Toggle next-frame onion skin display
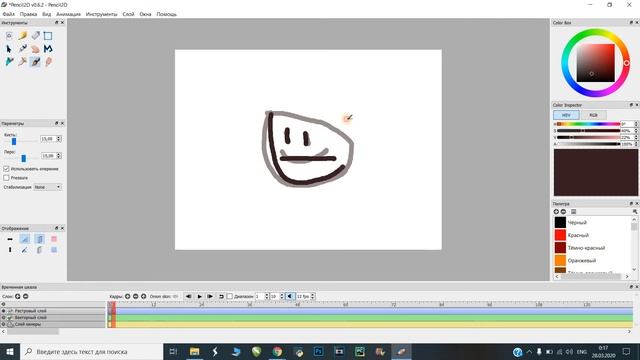 40,250
